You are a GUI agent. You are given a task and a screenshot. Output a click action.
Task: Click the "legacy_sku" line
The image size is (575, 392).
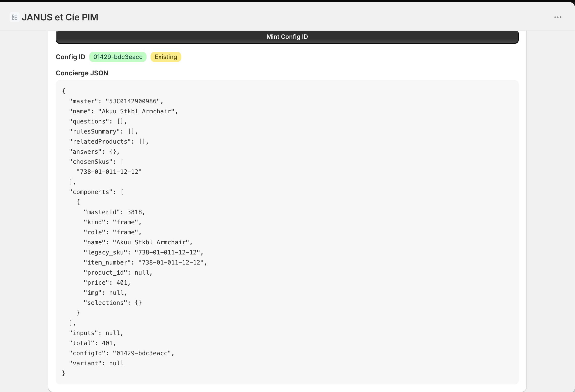[x=143, y=252]
